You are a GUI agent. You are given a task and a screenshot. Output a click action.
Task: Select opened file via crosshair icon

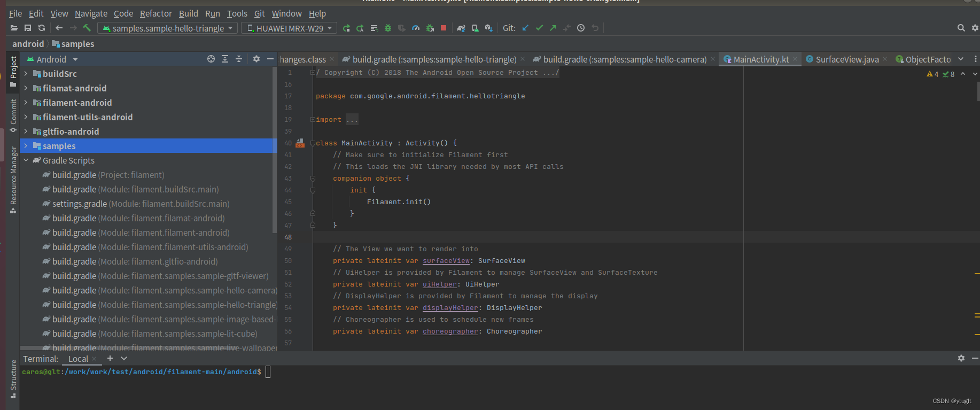point(211,59)
